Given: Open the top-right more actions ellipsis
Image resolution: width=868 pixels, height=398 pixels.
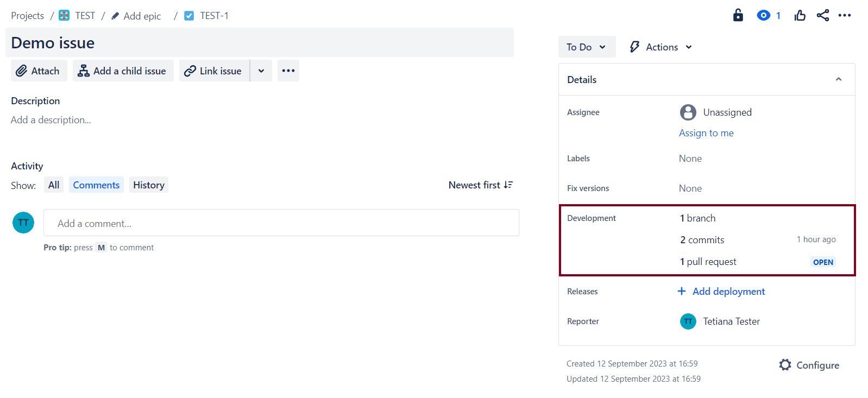Looking at the screenshot, I should coord(845,15).
